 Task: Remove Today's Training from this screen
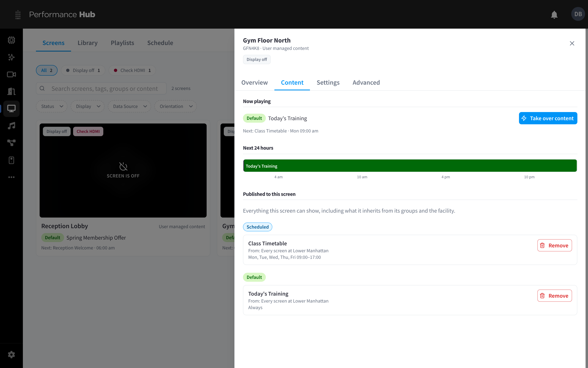point(555,296)
